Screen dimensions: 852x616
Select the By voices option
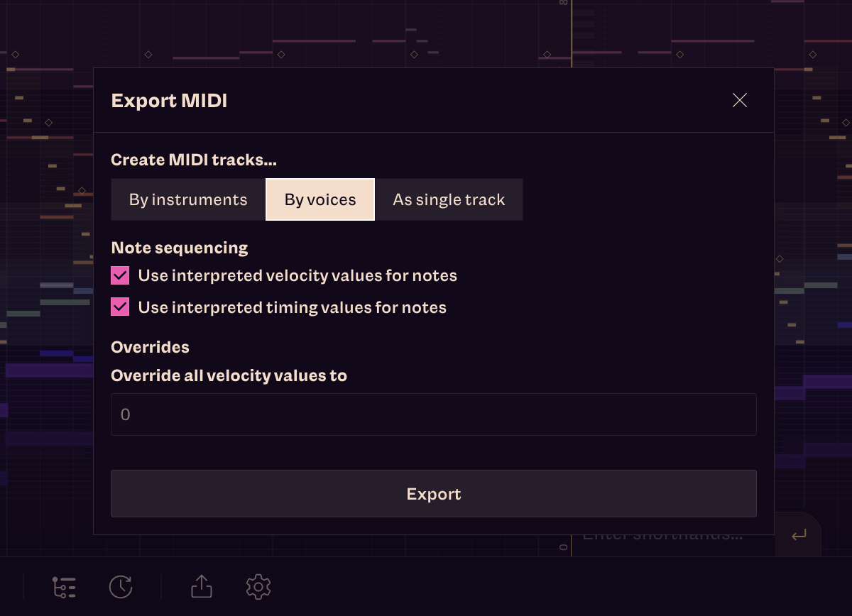pos(319,199)
